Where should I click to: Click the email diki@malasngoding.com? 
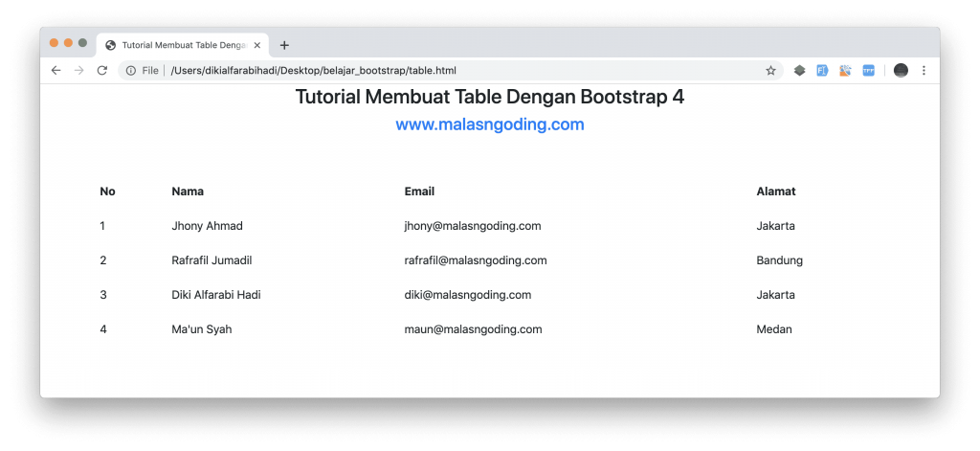pos(467,295)
